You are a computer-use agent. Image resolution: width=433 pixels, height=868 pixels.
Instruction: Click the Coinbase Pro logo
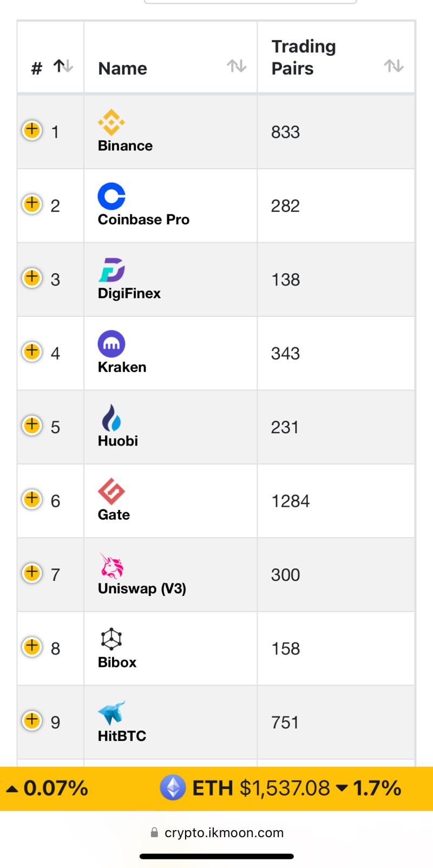coord(111,196)
